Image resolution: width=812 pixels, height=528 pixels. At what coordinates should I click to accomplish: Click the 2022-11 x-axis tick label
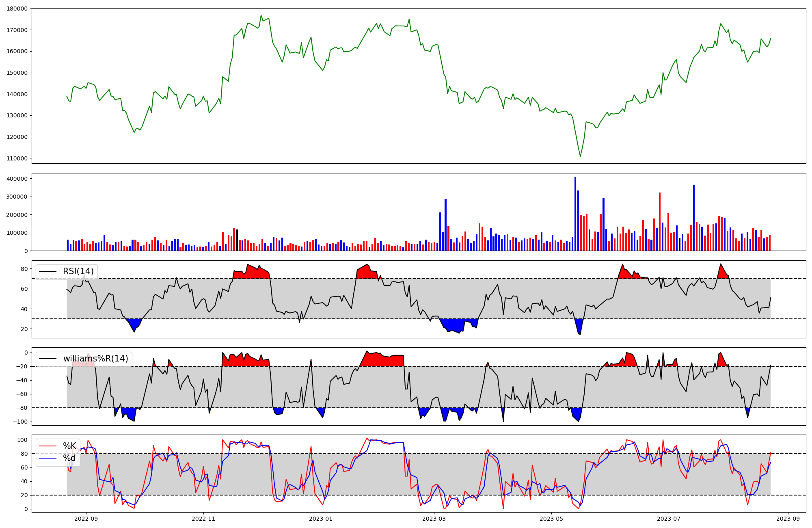pos(203,519)
